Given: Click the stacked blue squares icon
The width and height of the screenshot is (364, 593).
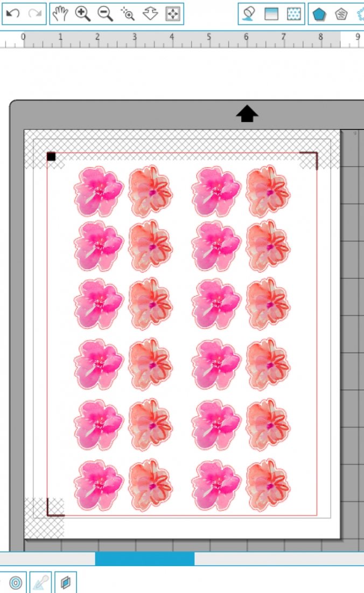Looking at the screenshot, I should [66, 582].
